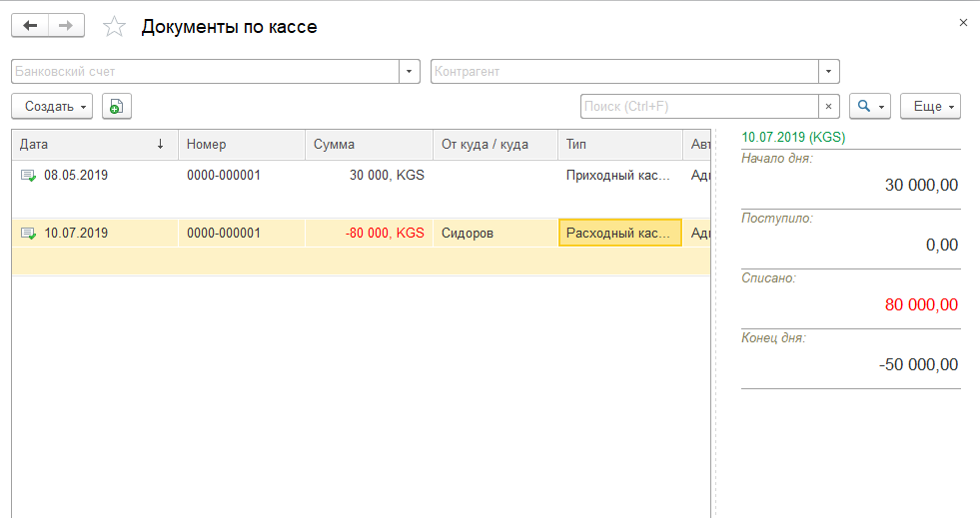
Task: Click the back navigation arrow
Action: [x=30, y=26]
